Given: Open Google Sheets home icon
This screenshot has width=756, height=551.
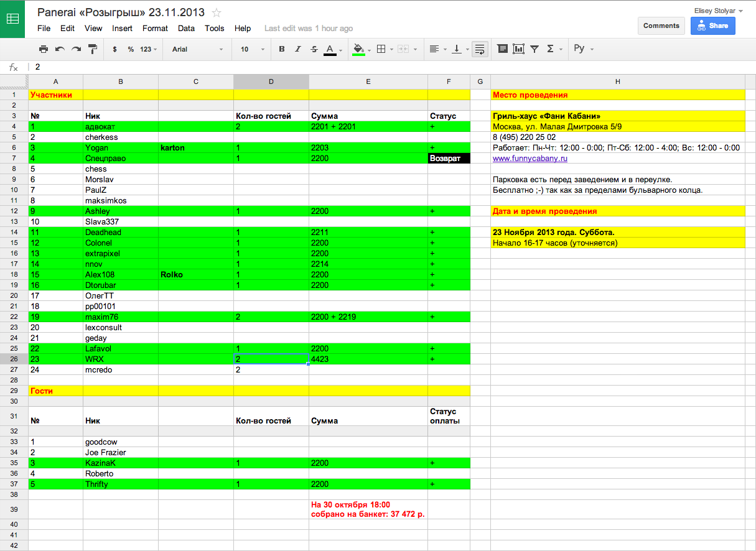Looking at the screenshot, I should point(12,19).
